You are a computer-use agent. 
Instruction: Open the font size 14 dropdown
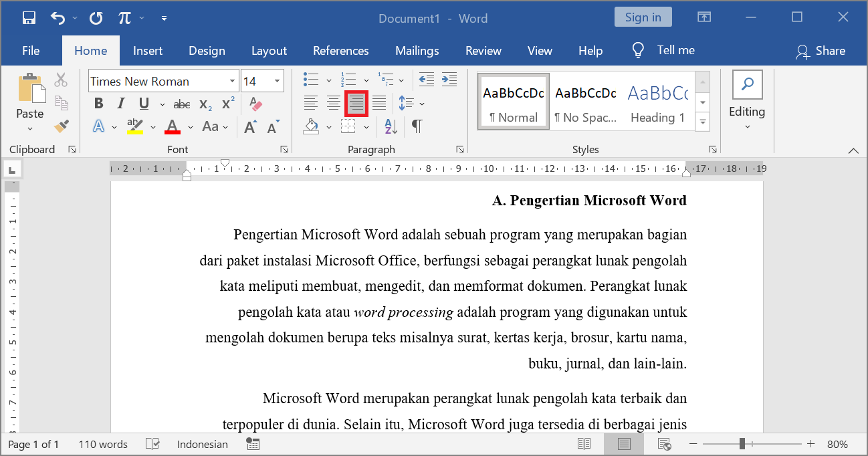tap(277, 81)
